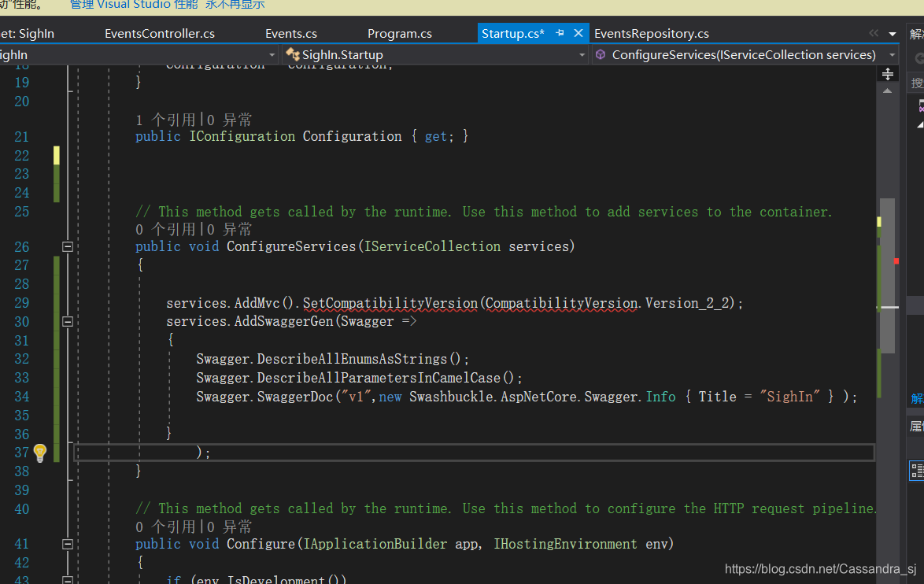Click the SighIn.Startup class icon
Screen dimensions: 924x584
pyautogui.click(x=292, y=55)
